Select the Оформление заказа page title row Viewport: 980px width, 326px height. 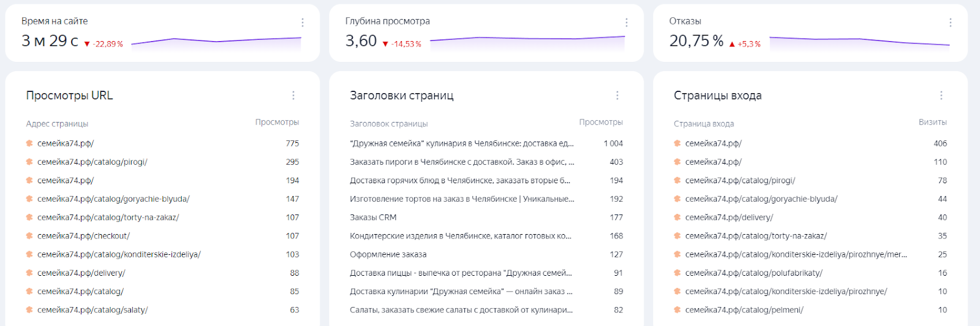pyautogui.click(x=486, y=254)
